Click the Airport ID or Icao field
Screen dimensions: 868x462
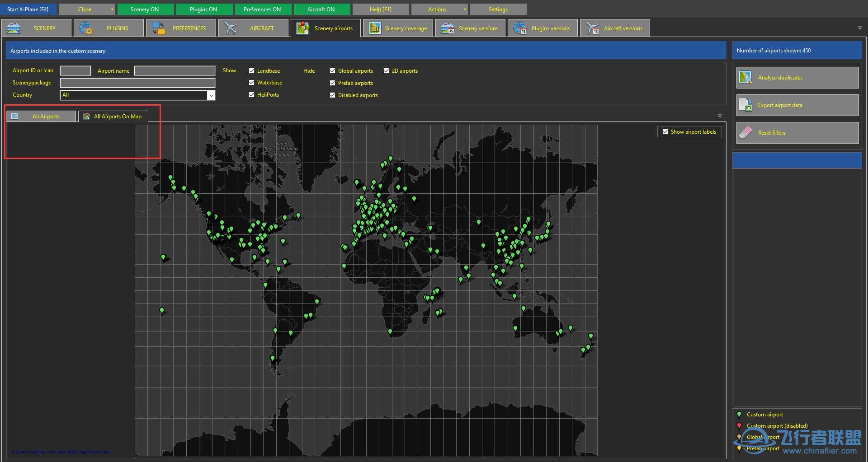[x=75, y=71]
